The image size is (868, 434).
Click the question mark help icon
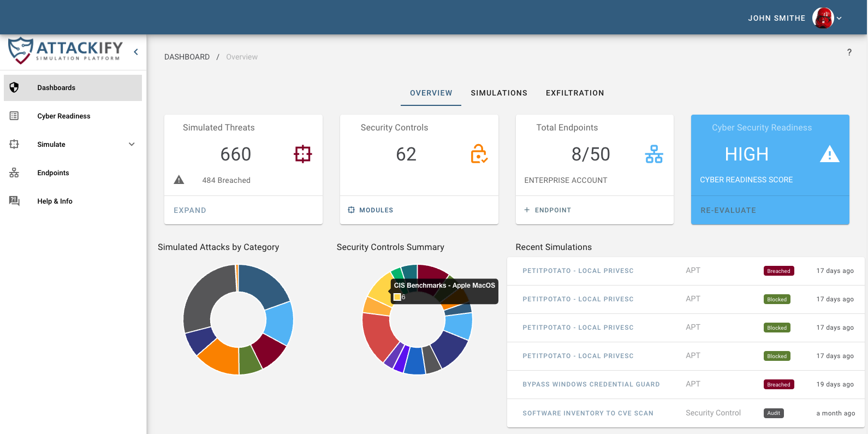849,52
